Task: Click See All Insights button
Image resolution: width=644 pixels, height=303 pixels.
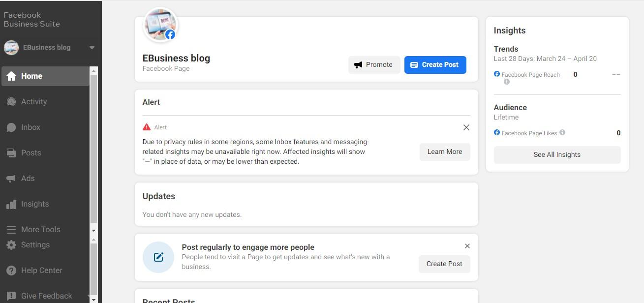Action: (557, 154)
